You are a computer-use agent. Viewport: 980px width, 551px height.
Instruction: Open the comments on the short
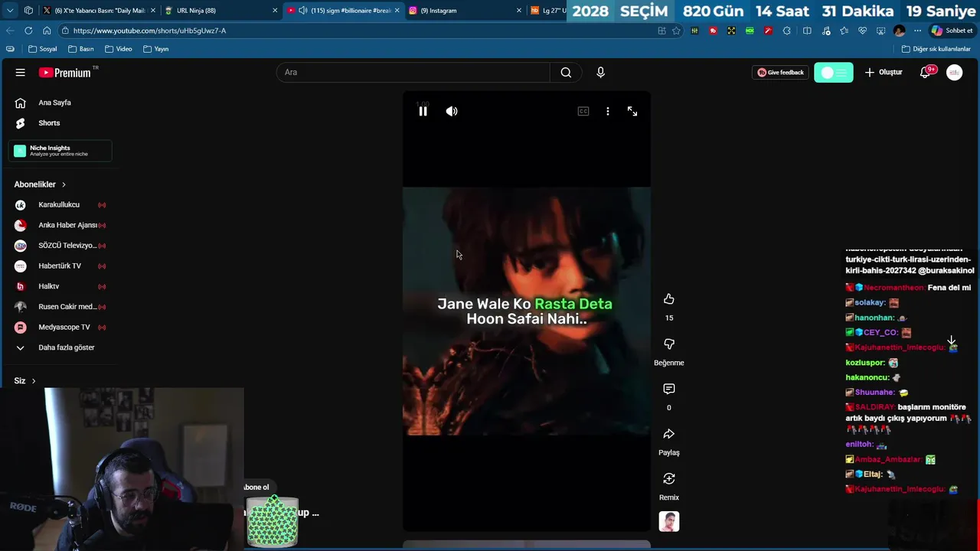pyautogui.click(x=669, y=390)
